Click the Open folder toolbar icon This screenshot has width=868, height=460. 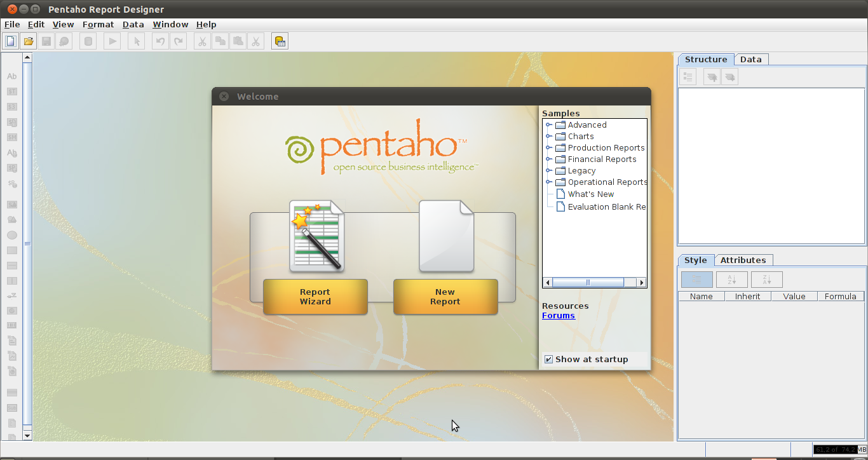(x=28, y=41)
